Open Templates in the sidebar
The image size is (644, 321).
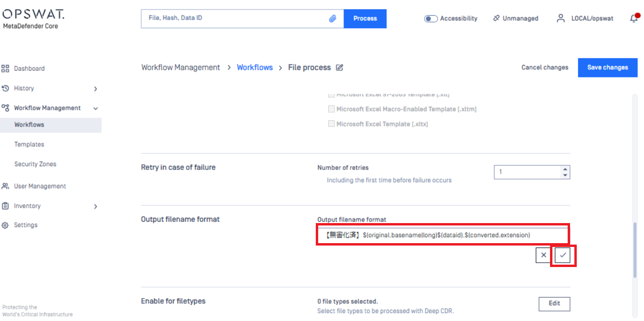click(x=29, y=144)
